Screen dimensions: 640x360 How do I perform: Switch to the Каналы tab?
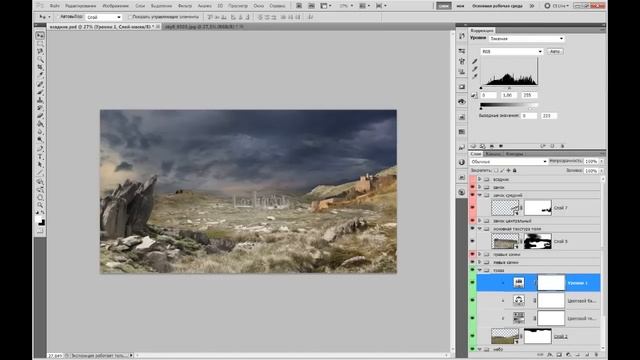(x=493, y=154)
